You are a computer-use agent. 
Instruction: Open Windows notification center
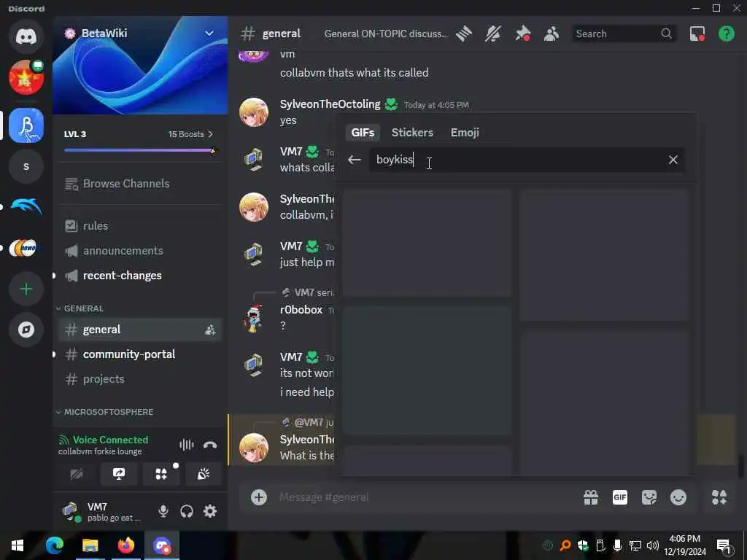(724, 547)
